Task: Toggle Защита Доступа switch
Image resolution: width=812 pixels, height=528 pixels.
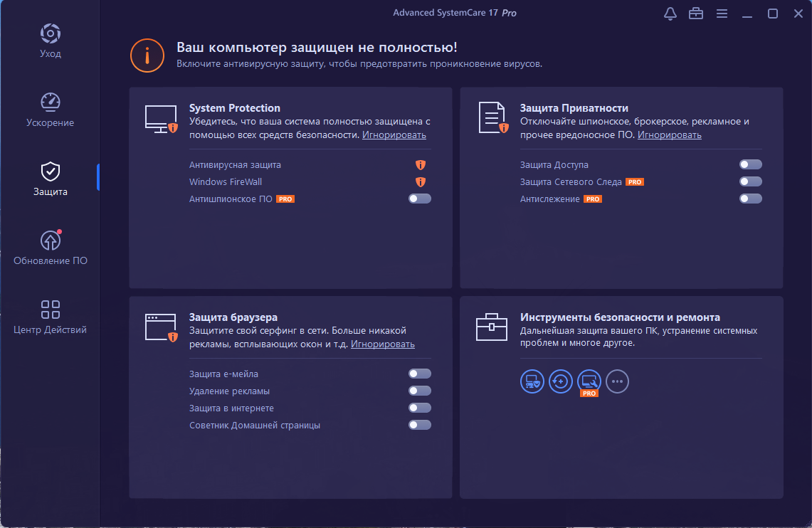Action: (x=750, y=164)
